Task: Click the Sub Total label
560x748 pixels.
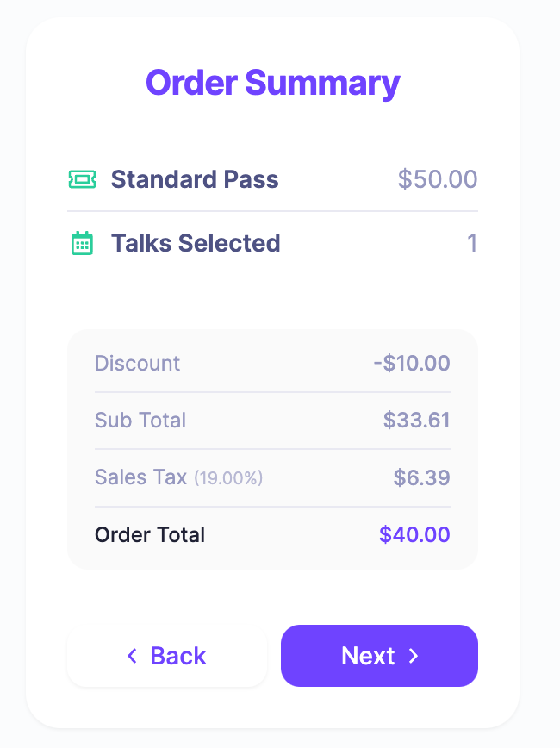Action: click(x=140, y=421)
